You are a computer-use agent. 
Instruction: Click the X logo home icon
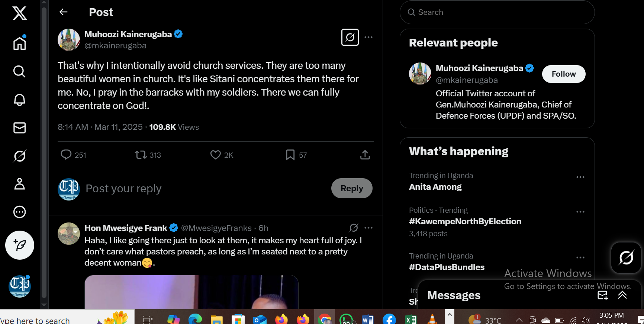pos(20,13)
